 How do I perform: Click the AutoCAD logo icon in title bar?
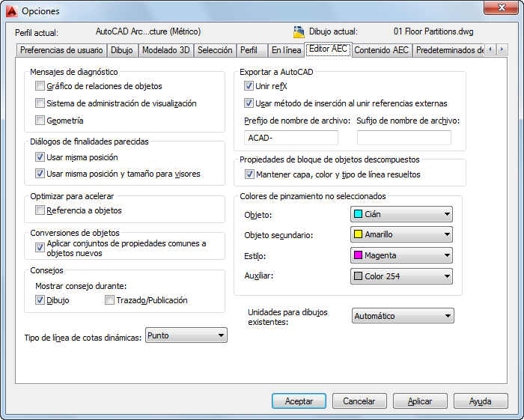pyautogui.click(x=12, y=11)
